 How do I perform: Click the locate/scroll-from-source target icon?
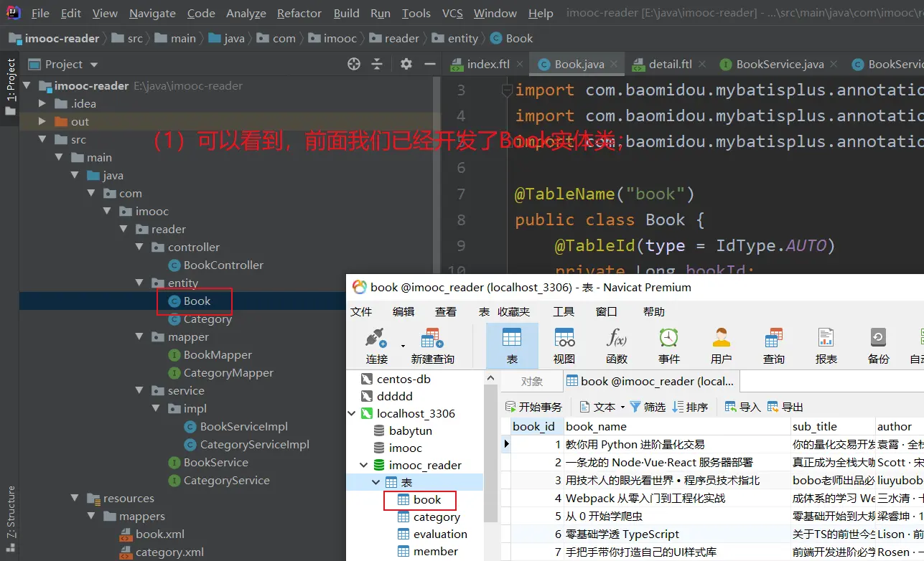[x=353, y=64]
